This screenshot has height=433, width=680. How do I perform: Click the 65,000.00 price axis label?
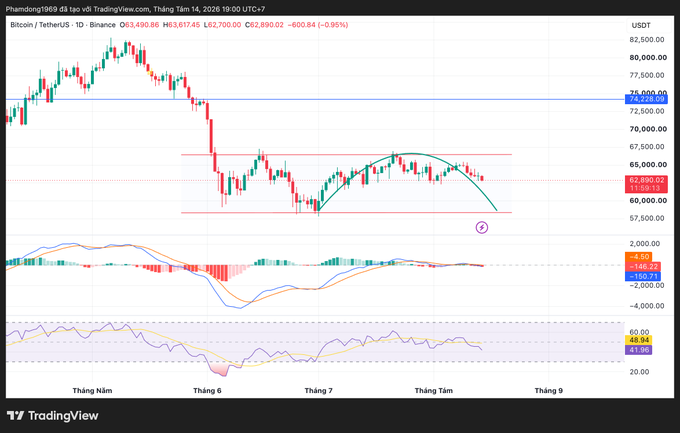648,164
